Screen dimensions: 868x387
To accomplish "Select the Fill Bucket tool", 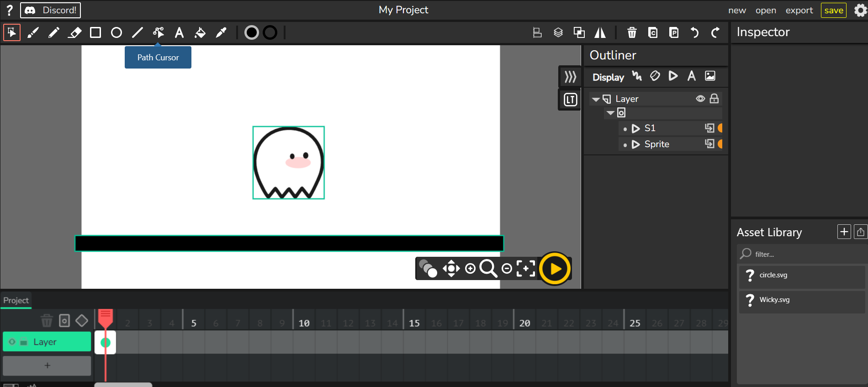I will coord(200,32).
